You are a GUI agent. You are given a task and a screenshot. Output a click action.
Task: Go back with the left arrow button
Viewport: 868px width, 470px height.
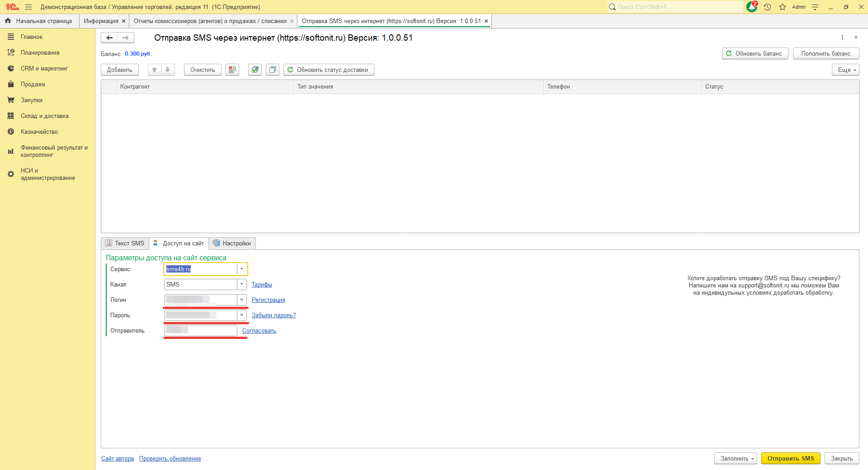point(109,38)
